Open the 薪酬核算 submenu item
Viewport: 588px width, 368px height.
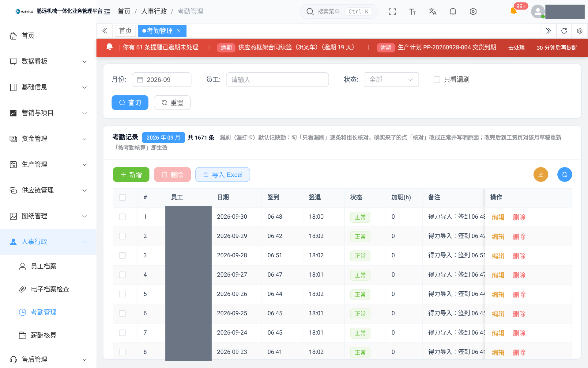pos(48,335)
